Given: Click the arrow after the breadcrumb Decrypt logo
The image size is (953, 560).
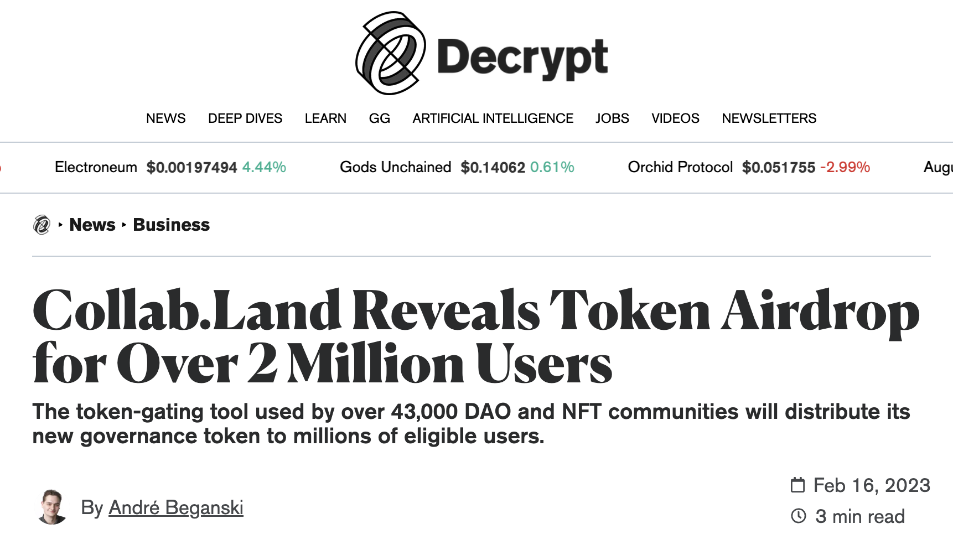Looking at the screenshot, I should pos(59,225).
